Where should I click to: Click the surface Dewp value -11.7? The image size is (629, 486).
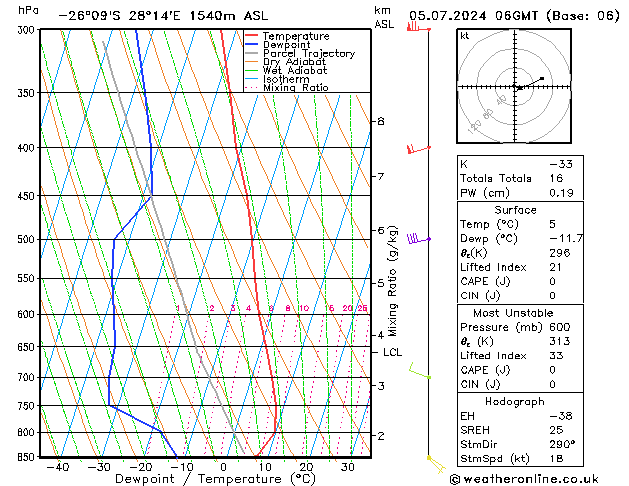566,239
